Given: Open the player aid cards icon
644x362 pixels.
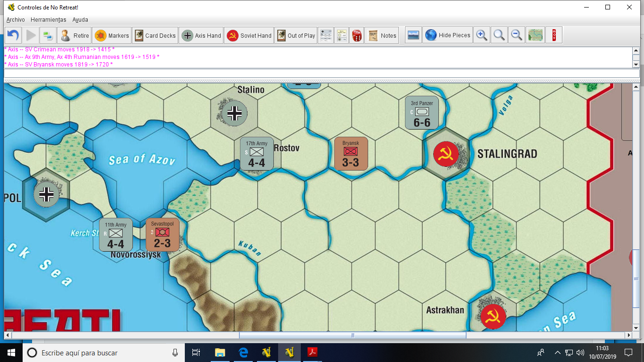Looking at the screenshot, I should point(341,35).
